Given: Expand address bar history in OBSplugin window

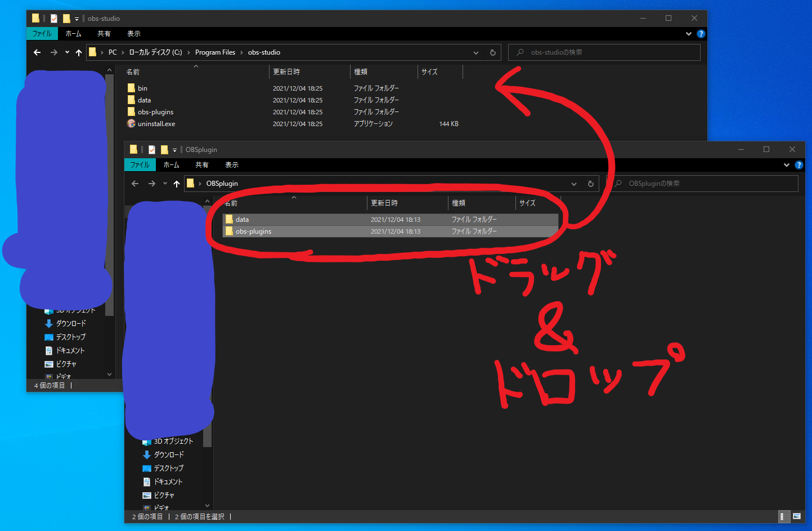Looking at the screenshot, I should click(x=574, y=184).
